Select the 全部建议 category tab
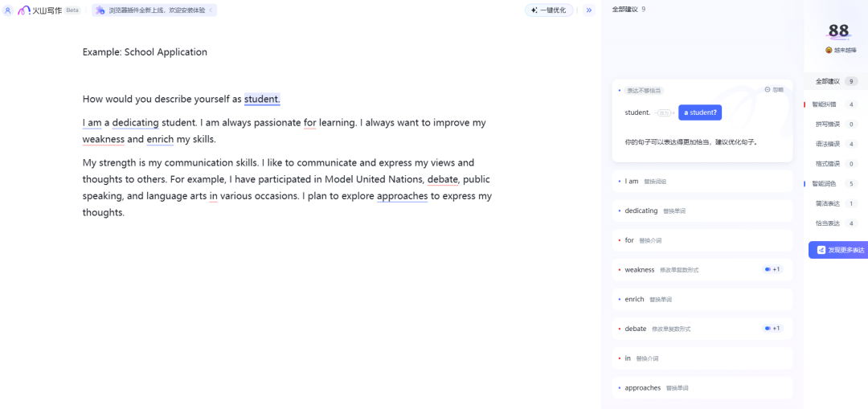 (836, 81)
